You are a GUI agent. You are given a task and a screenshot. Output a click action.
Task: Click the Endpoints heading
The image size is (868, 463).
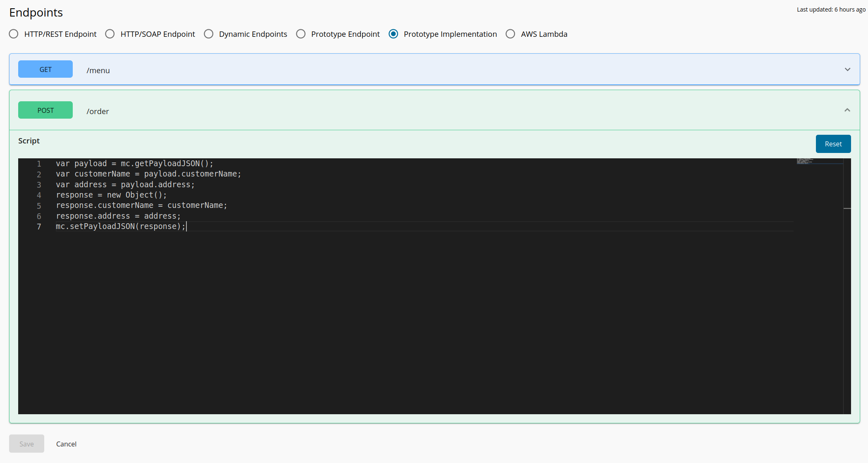(36, 12)
